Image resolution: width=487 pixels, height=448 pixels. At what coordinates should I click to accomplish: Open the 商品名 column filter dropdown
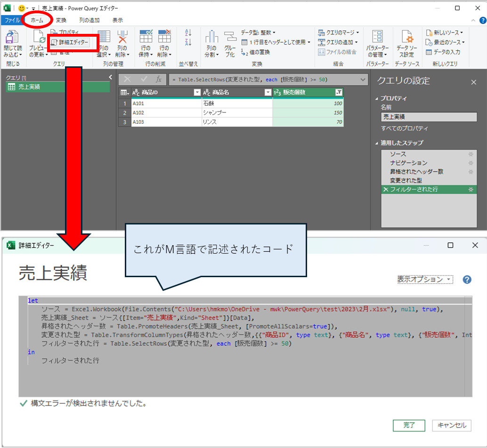click(x=268, y=93)
